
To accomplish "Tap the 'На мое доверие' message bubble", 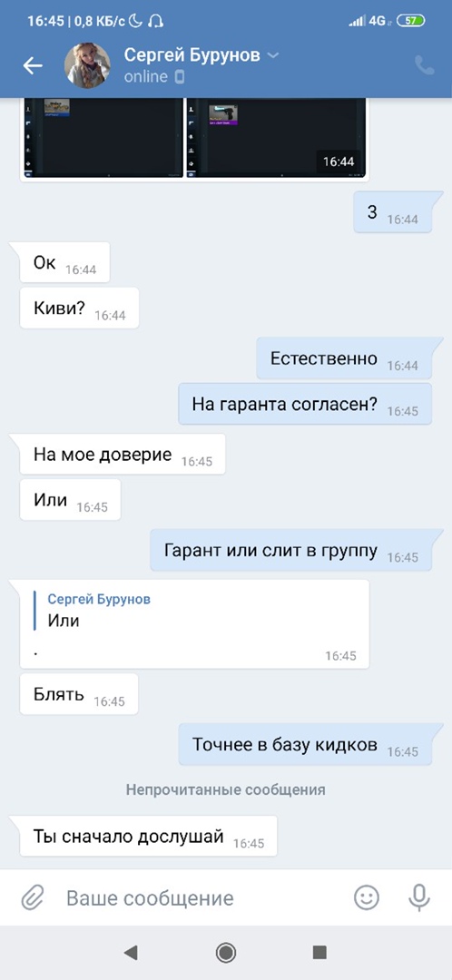I will pyautogui.click(x=123, y=454).
